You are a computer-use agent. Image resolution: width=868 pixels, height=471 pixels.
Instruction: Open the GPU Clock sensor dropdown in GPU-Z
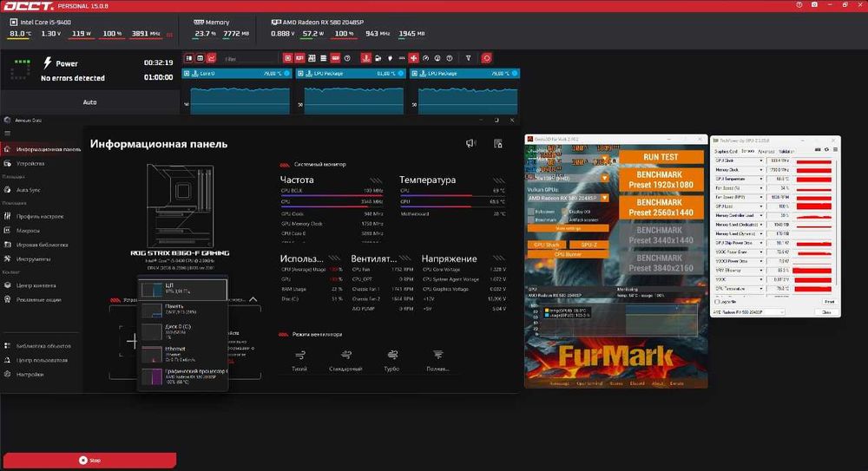click(x=760, y=160)
